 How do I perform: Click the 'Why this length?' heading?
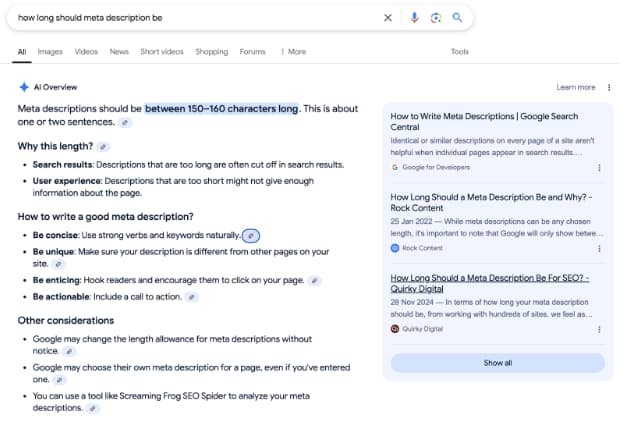[x=56, y=148]
